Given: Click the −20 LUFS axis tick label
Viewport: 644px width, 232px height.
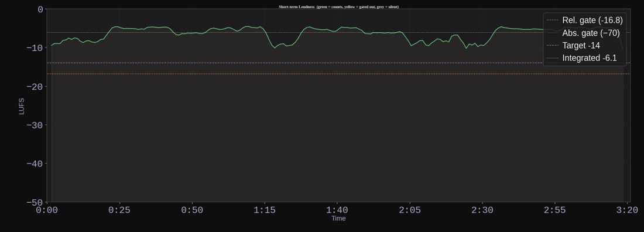Looking at the screenshot, I should point(35,86).
